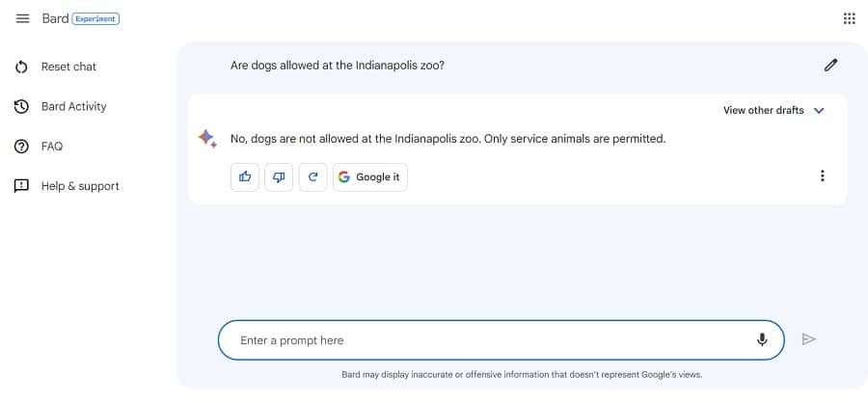Give the response a thumbs down
This screenshot has width=868, height=404.
(279, 176)
